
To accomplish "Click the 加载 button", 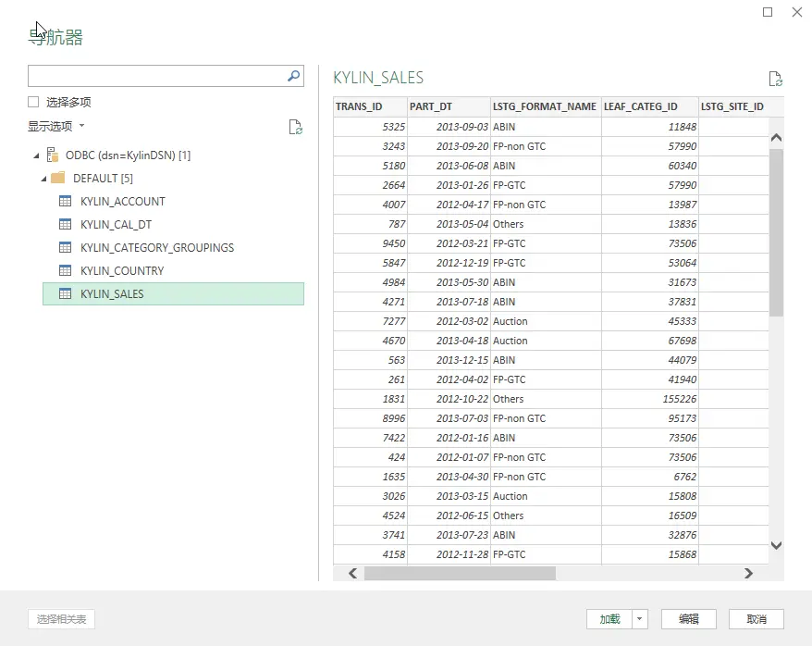I will (x=609, y=619).
